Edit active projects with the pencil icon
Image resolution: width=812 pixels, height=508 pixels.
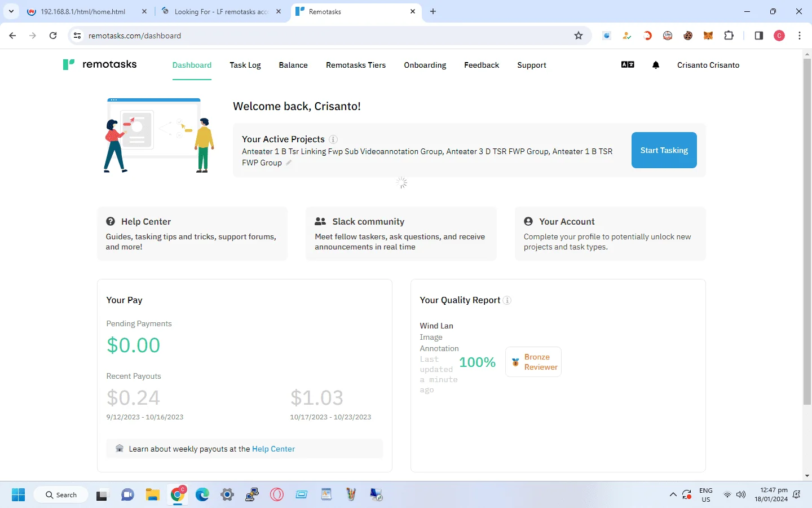(289, 163)
